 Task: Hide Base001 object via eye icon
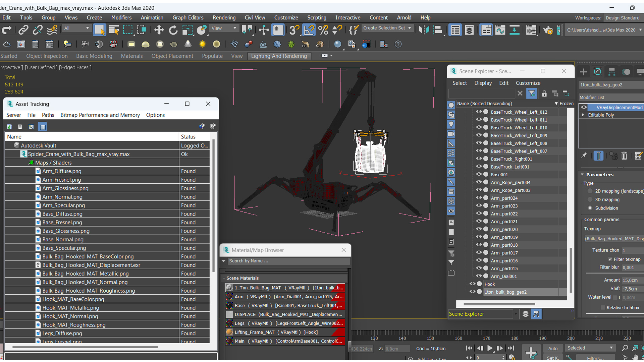tap(479, 174)
